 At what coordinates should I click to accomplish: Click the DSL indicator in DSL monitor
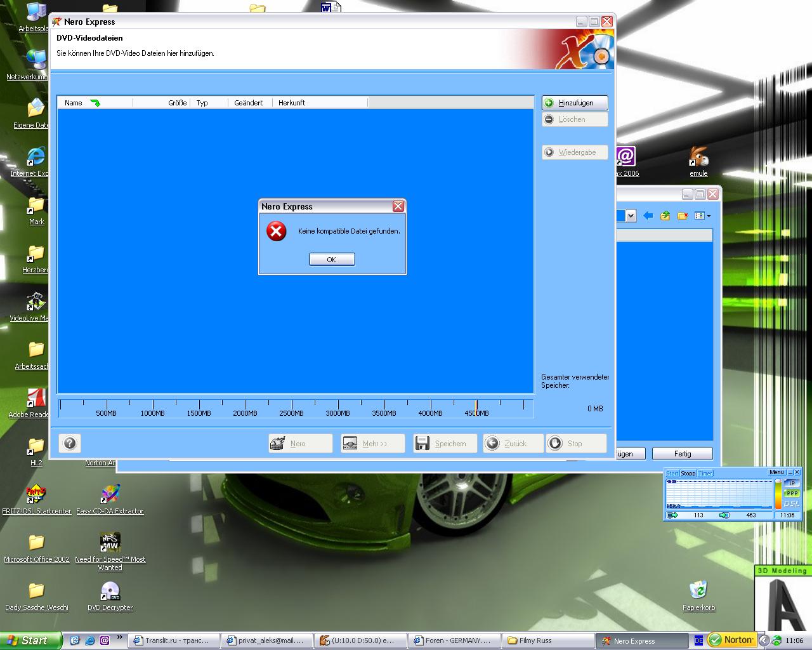(x=792, y=504)
